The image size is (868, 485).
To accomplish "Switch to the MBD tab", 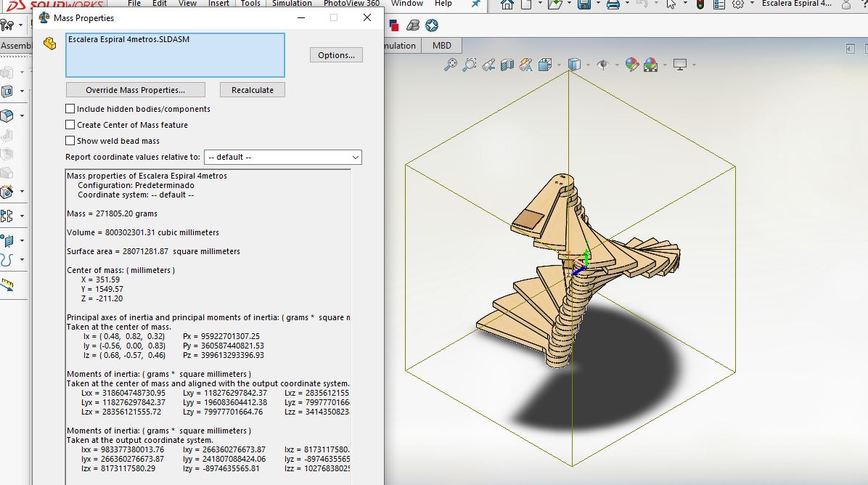I will (x=441, y=46).
